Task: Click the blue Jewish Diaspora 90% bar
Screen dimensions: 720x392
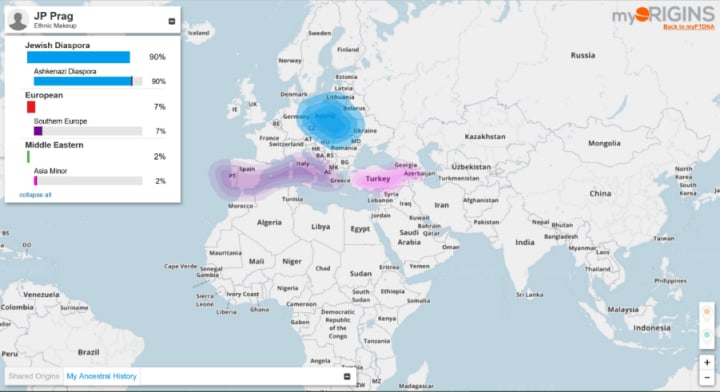Action: (x=79, y=57)
